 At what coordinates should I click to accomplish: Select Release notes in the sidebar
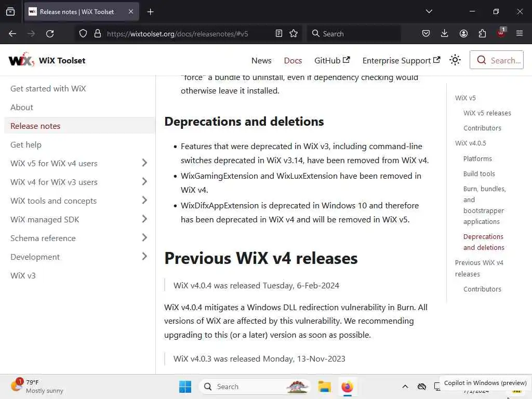(x=35, y=126)
